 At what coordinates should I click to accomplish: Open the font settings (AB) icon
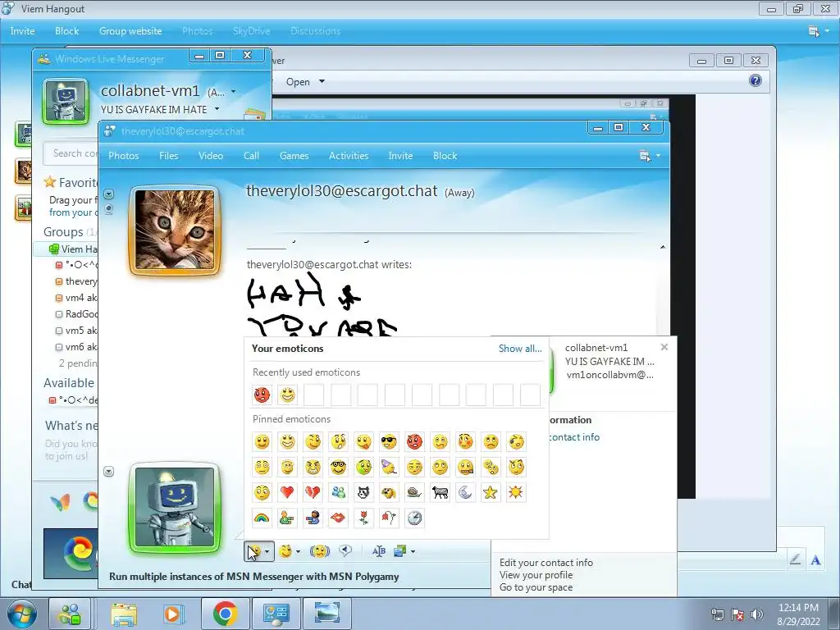click(379, 550)
